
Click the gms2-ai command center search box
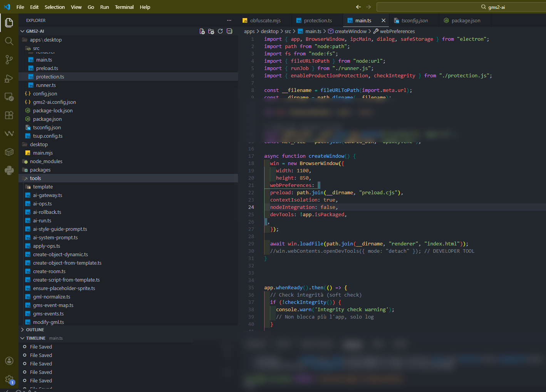(461, 7)
